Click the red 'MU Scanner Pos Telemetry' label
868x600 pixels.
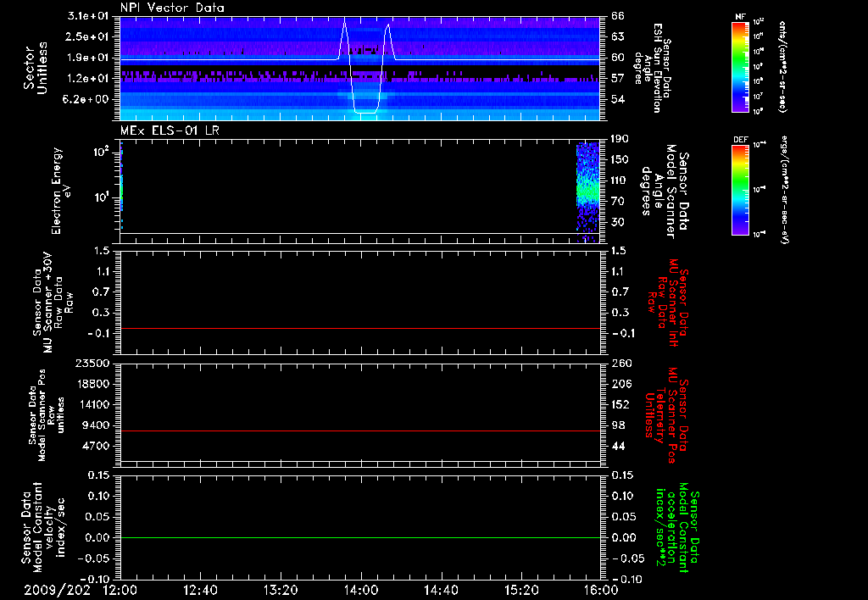pos(666,415)
